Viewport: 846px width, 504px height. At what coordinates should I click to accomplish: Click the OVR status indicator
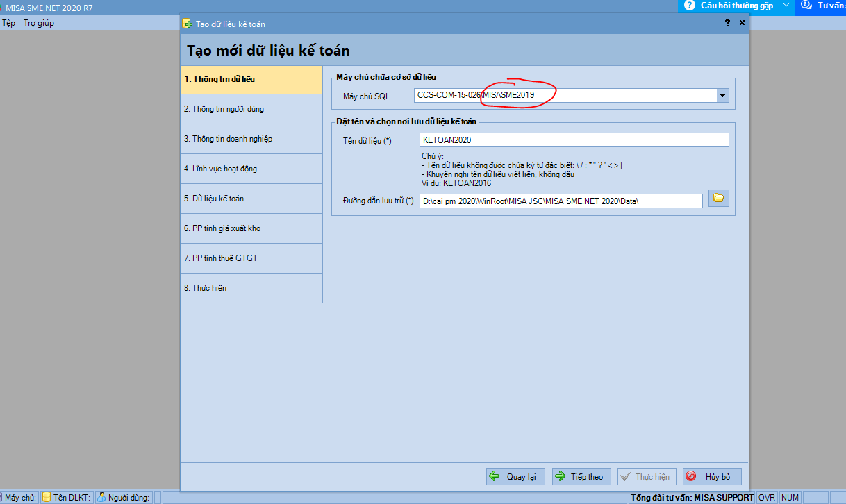pyautogui.click(x=767, y=497)
